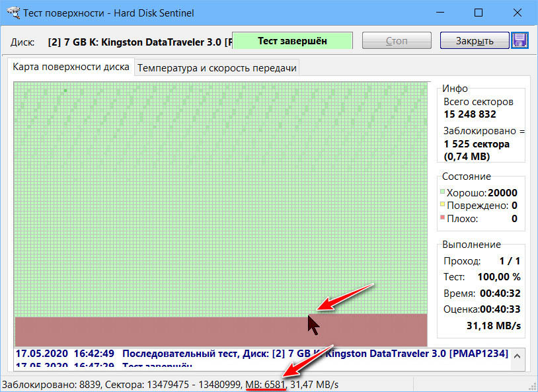The height and width of the screenshot is (392, 538).
Task: Click the status bar MB: 6581 text
Action: (x=265, y=385)
